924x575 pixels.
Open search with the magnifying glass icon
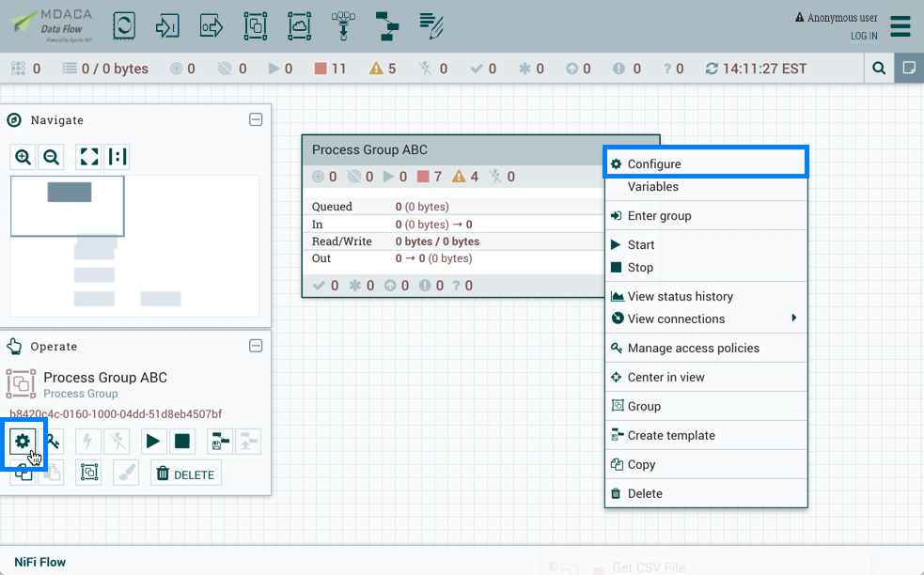(879, 68)
